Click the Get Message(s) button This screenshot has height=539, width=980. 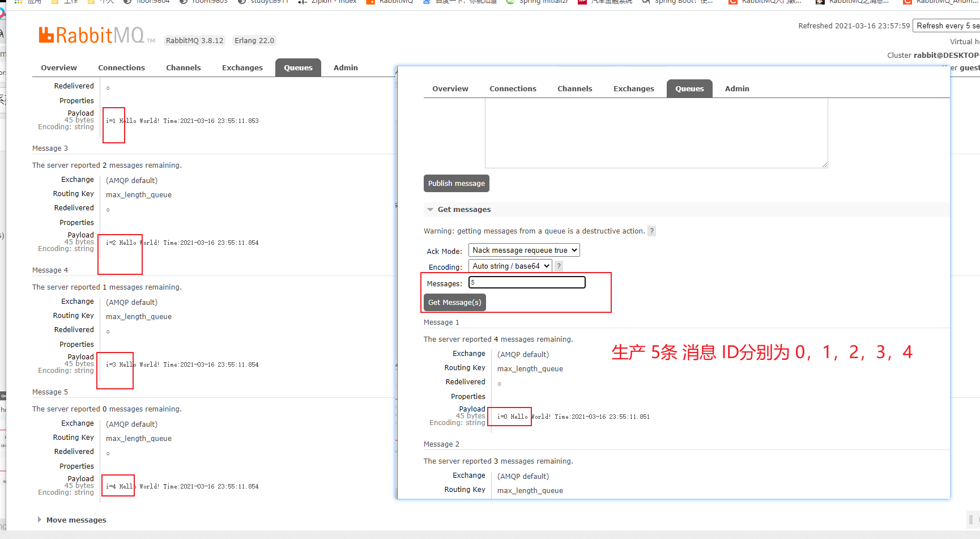pyautogui.click(x=454, y=302)
